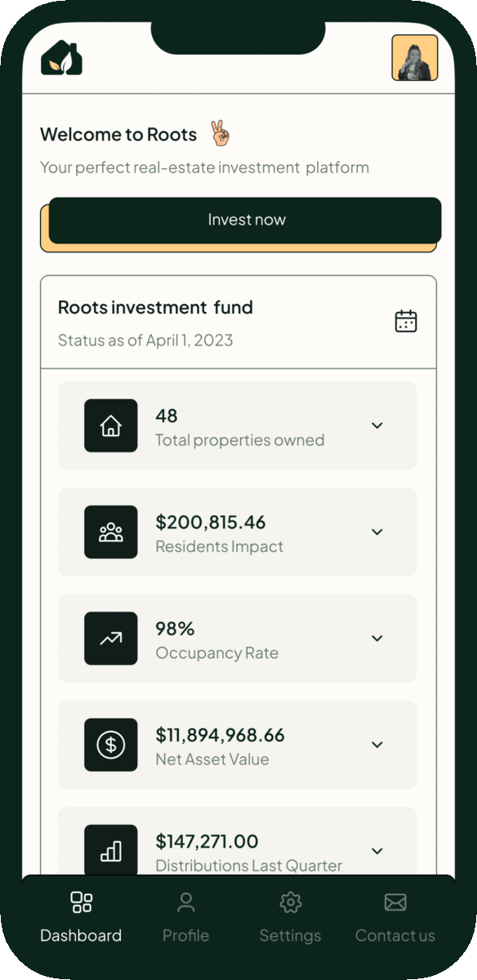
Task: Click the trending arrow Occupancy Rate icon
Action: click(x=111, y=638)
